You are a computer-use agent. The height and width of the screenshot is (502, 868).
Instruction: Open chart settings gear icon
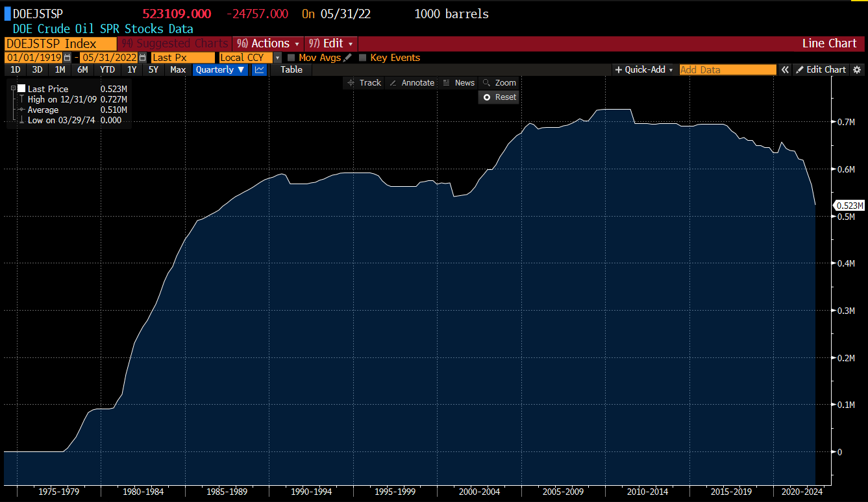(857, 69)
